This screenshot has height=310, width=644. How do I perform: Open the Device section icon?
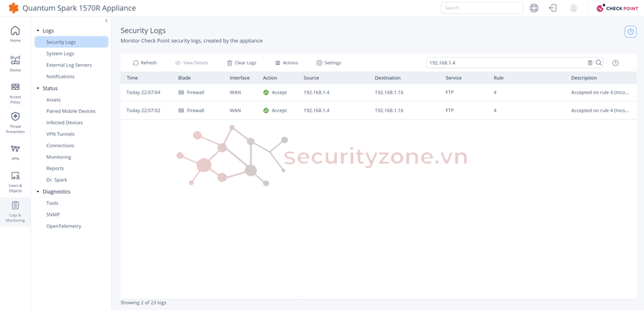click(x=15, y=60)
